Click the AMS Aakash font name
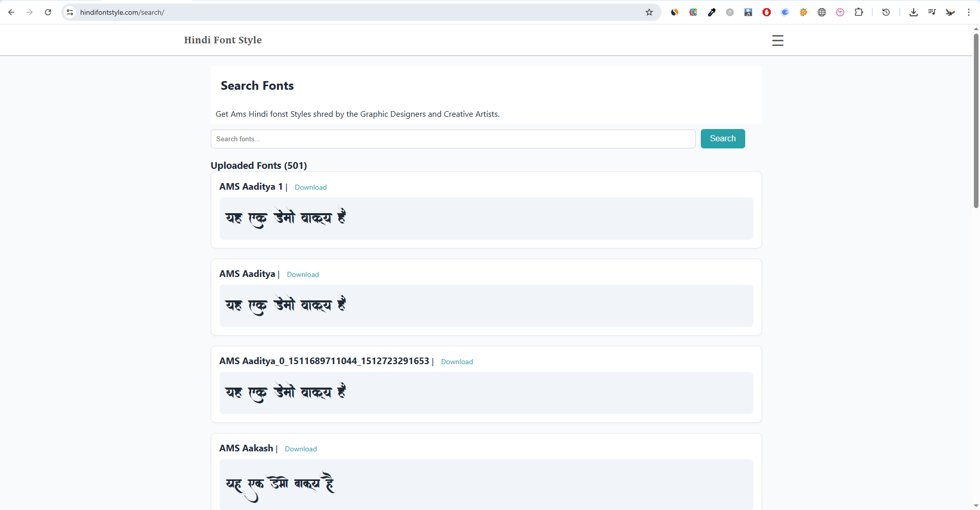Viewport: 980px width, 510px height. (x=246, y=448)
